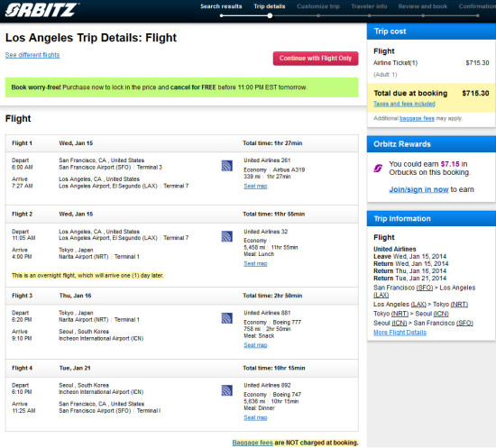Click United Airlines logo for Flight 4
496x448 pixels.
point(226,390)
